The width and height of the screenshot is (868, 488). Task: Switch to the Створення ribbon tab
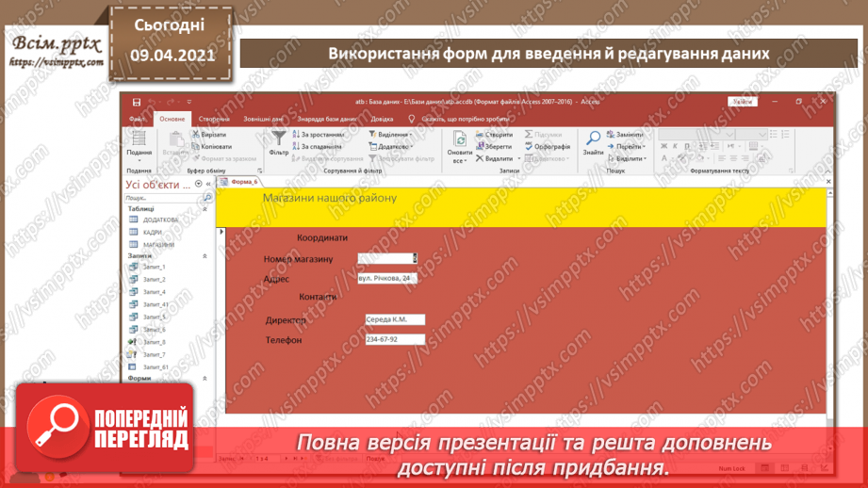click(x=214, y=120)
